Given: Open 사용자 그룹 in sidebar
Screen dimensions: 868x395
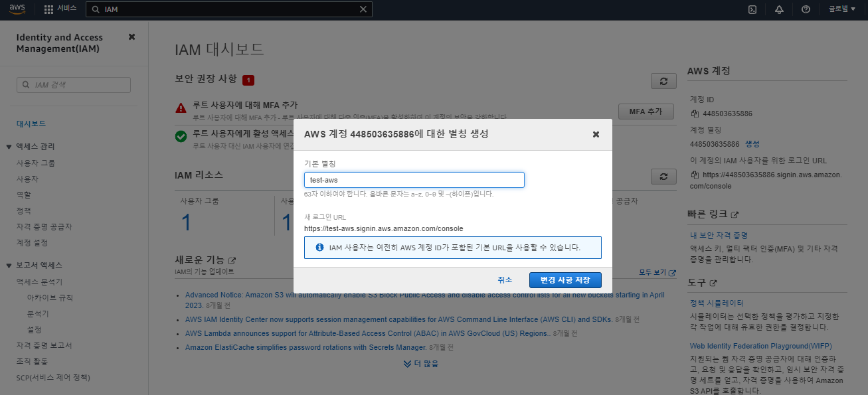Looking at the screenshot, I should (36, 163).
